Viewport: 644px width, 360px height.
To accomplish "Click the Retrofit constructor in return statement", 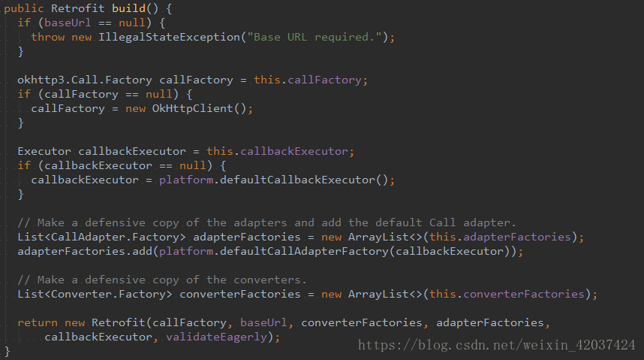I will tap(119, 322).
